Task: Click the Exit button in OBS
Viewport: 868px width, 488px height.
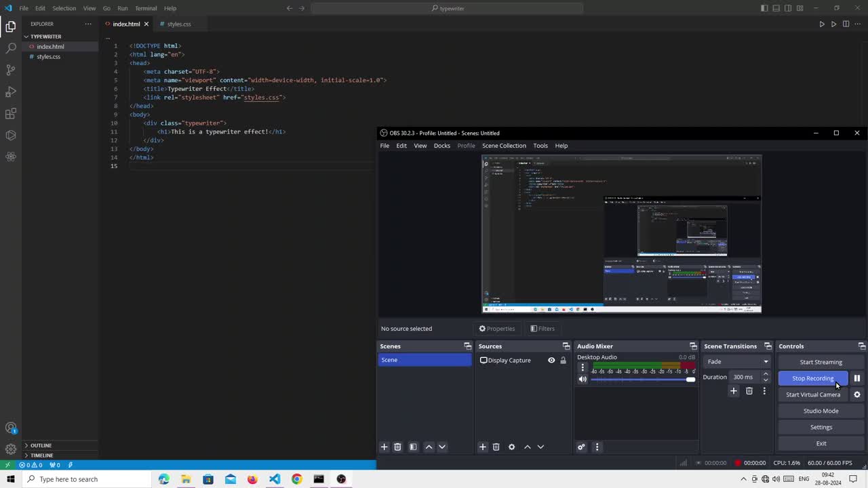Action: [x=821, y=443]
